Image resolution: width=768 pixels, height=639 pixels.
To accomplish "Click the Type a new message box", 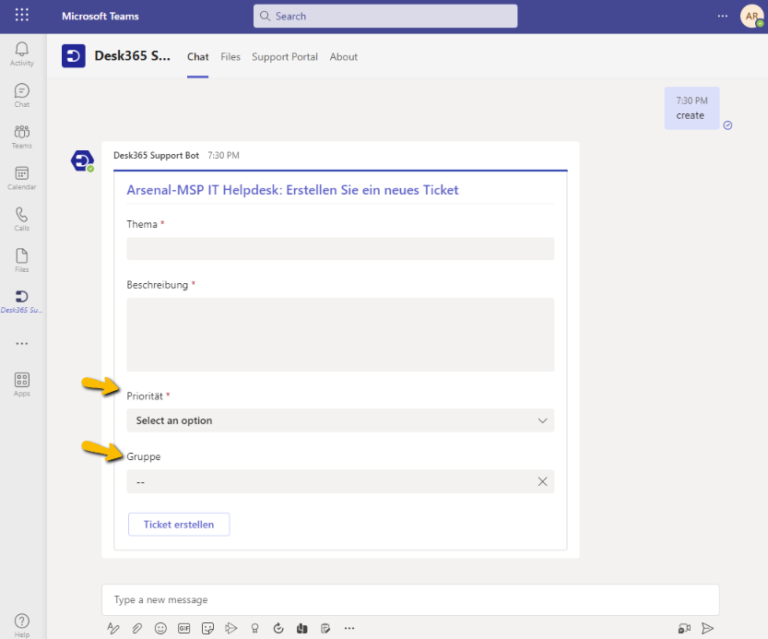I will [410, 599].
